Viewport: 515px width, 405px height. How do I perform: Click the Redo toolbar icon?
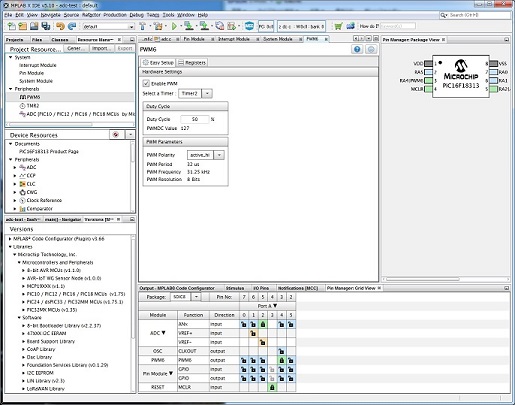pyautogui.click(x=72, y=26)
